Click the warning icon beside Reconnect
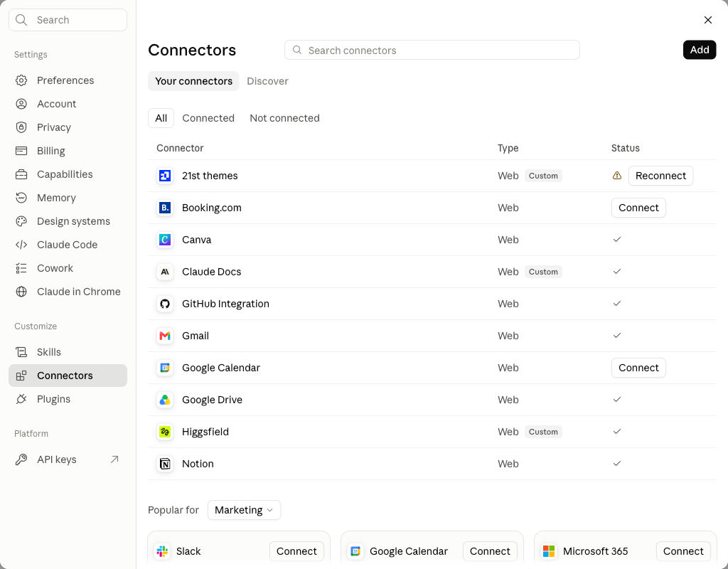The image size is (728, 569). [x=617, y=176]
